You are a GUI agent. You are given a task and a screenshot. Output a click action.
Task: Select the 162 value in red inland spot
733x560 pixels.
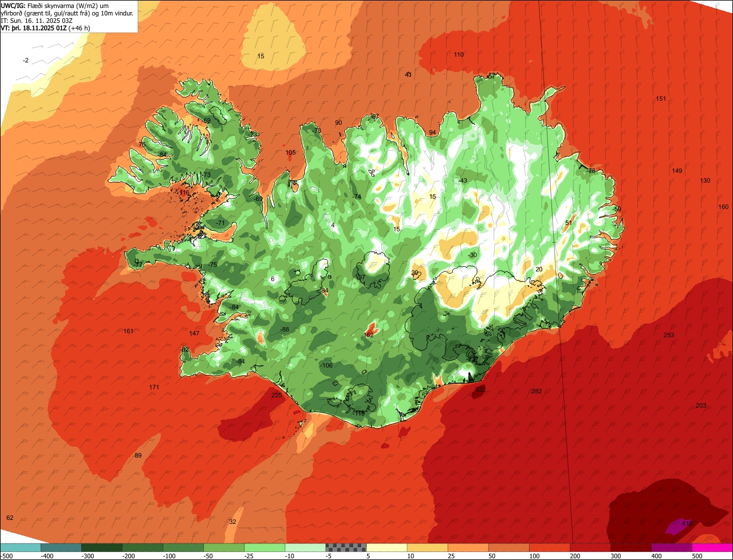tap(369, 336)
